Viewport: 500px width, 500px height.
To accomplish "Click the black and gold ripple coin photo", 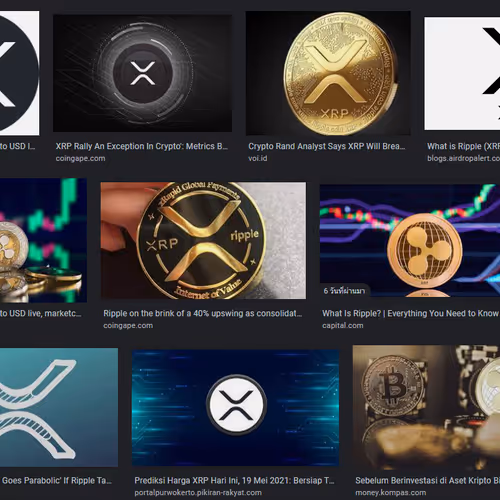I will [x=203, y=240].
